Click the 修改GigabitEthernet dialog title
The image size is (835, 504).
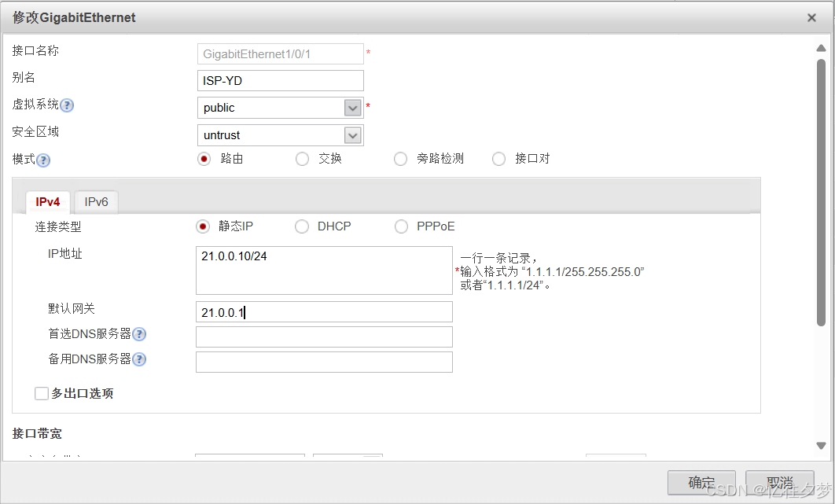[74, 17]
